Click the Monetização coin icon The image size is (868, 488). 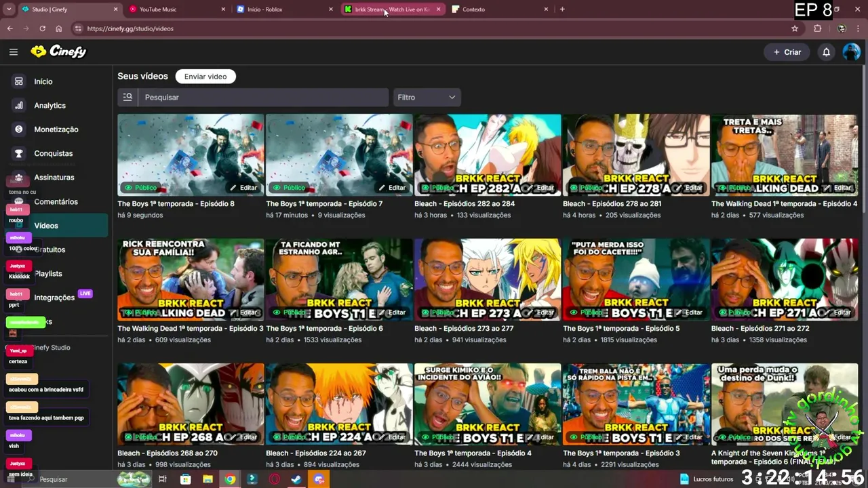(x=19, y=129)
